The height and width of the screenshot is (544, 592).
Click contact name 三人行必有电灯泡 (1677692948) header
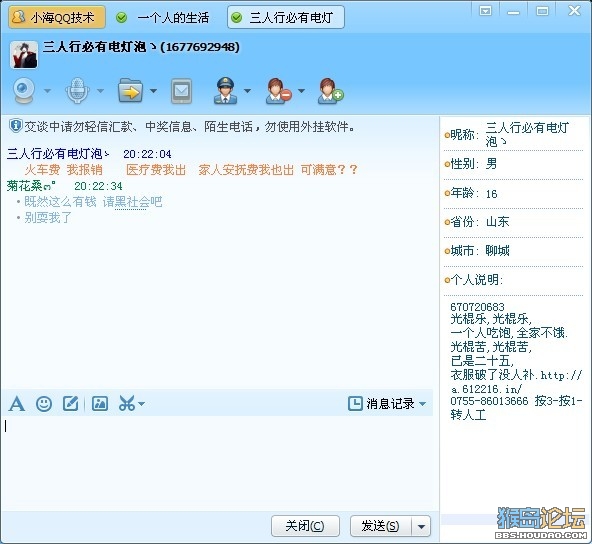(141, 47)
